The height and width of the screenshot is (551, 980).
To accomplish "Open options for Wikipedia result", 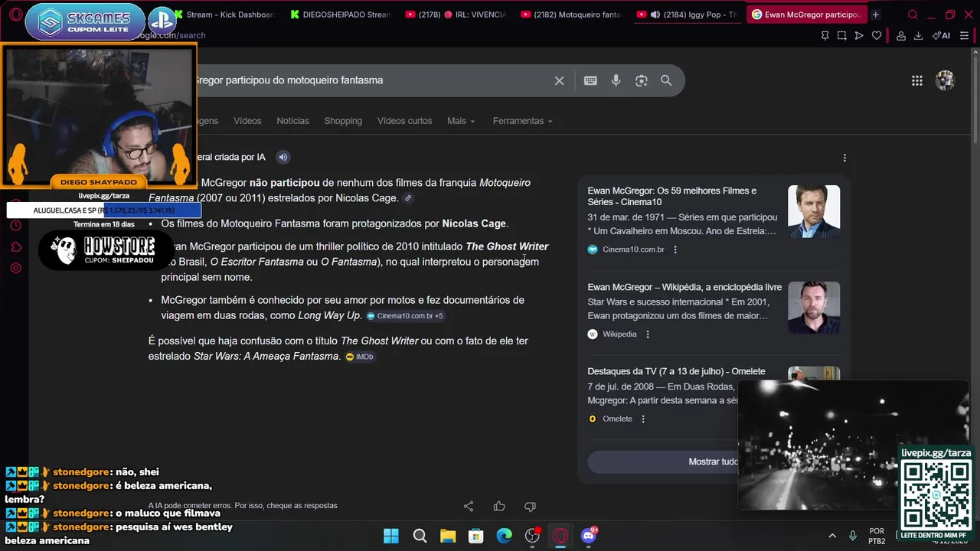I will (x=647, y=334).
